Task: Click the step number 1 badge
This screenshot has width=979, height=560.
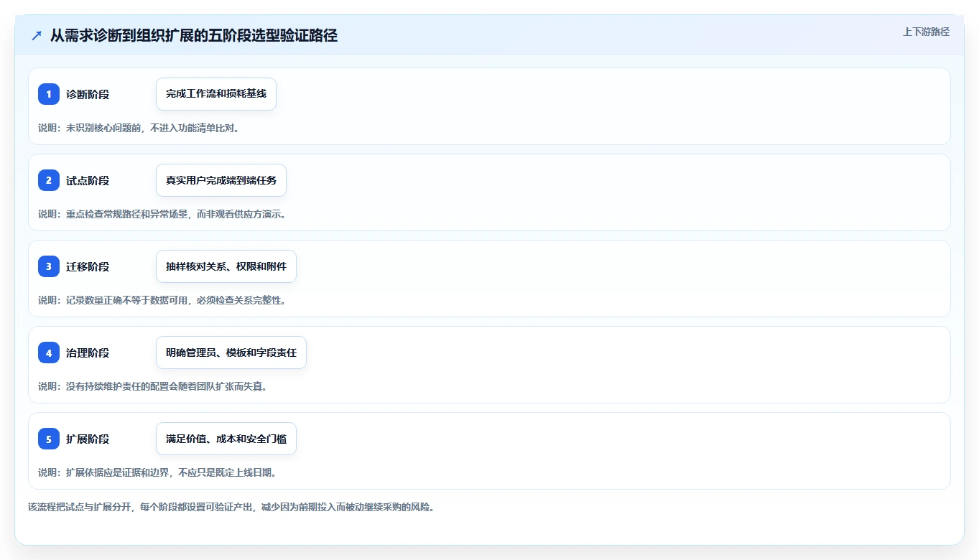Action: pos(49,94)
